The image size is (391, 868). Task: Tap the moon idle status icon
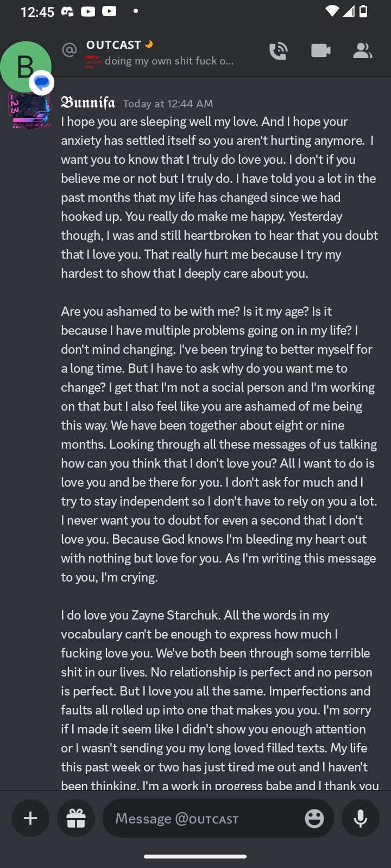[149, 44]
